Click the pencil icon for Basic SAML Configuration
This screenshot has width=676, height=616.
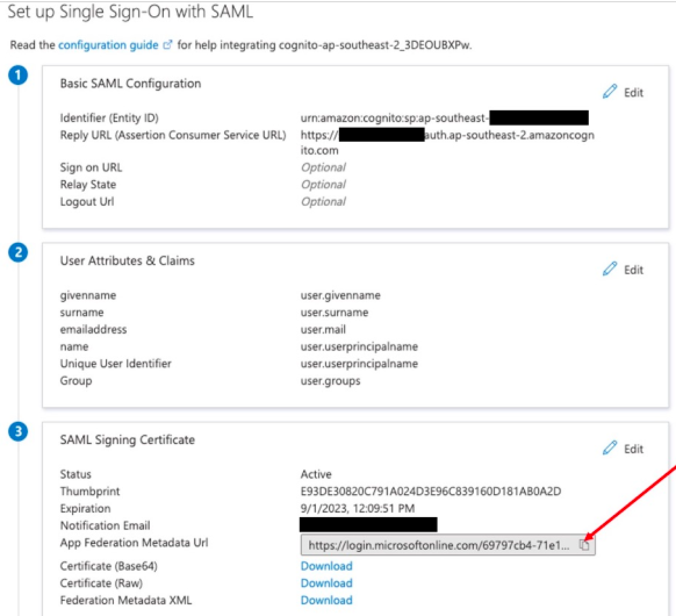[x=609, y=92]
